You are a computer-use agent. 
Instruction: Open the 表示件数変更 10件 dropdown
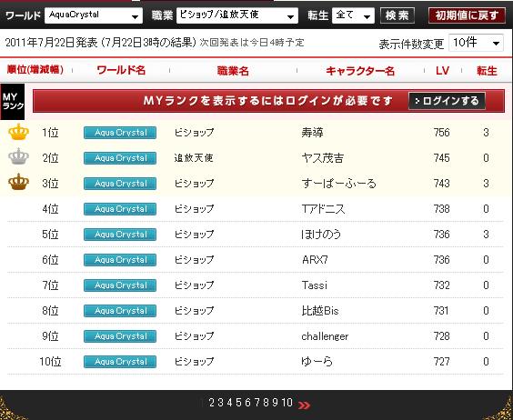click(x=476, y=43)
